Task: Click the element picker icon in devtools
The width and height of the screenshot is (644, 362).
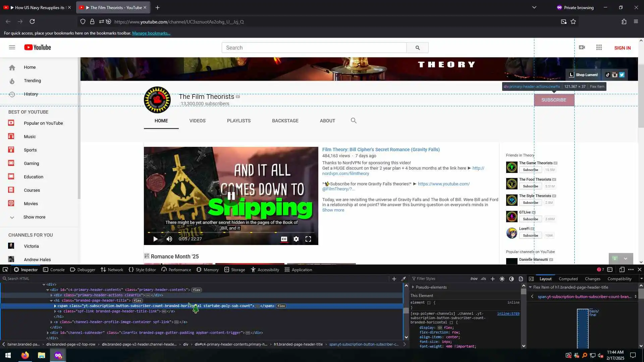Action: (5, 269)
